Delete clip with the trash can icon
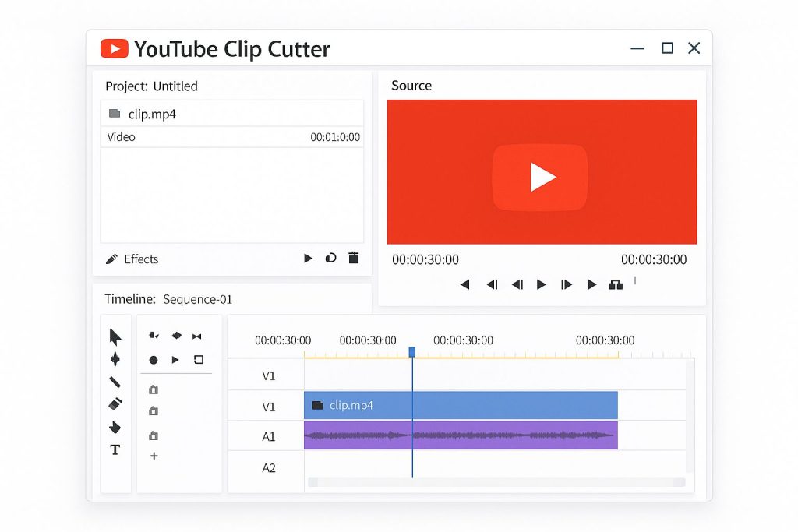Screen dimensions: 798x532 pos(354,257)
